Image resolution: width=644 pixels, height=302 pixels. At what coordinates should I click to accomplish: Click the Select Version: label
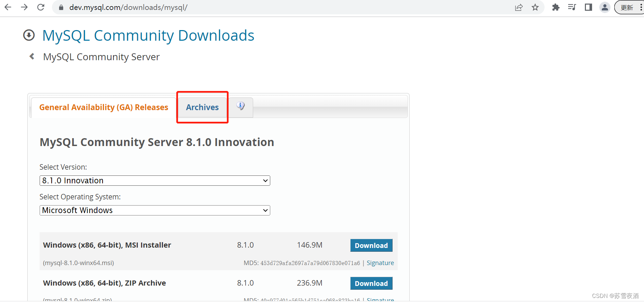point(63,167)
